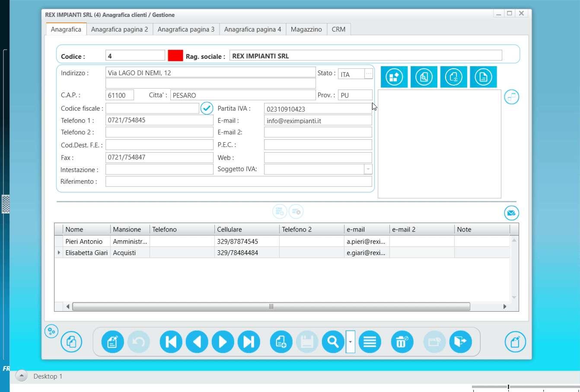Click the edit record pencil icon
580x392 pixels.
113,342
